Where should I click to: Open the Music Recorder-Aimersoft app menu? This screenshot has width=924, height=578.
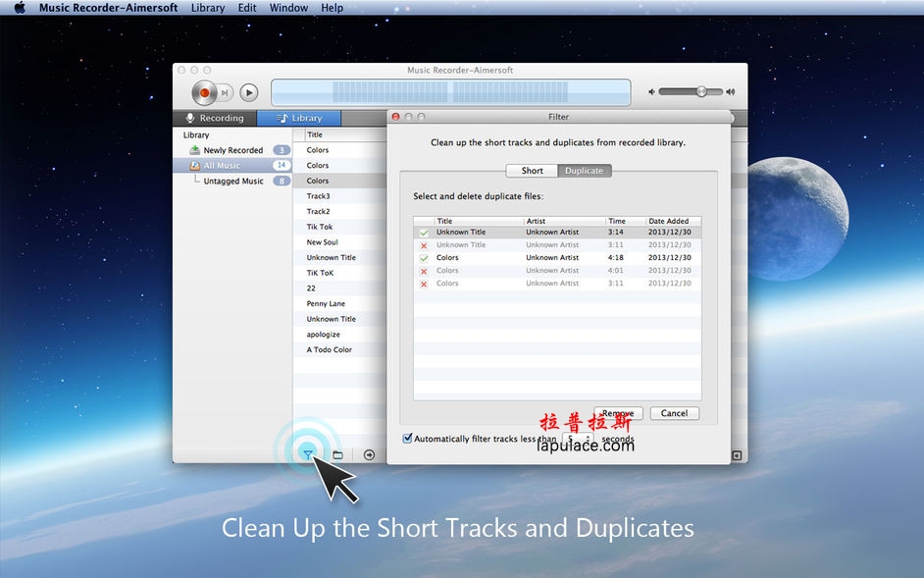109,8
